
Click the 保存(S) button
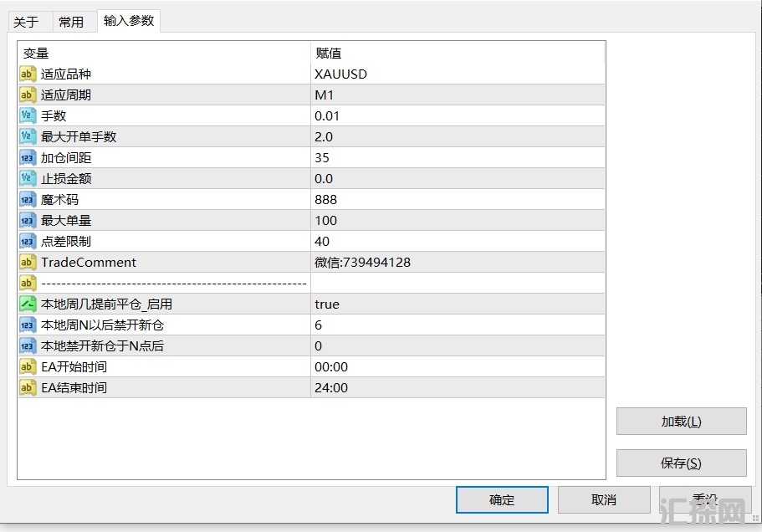coord(682,463)
